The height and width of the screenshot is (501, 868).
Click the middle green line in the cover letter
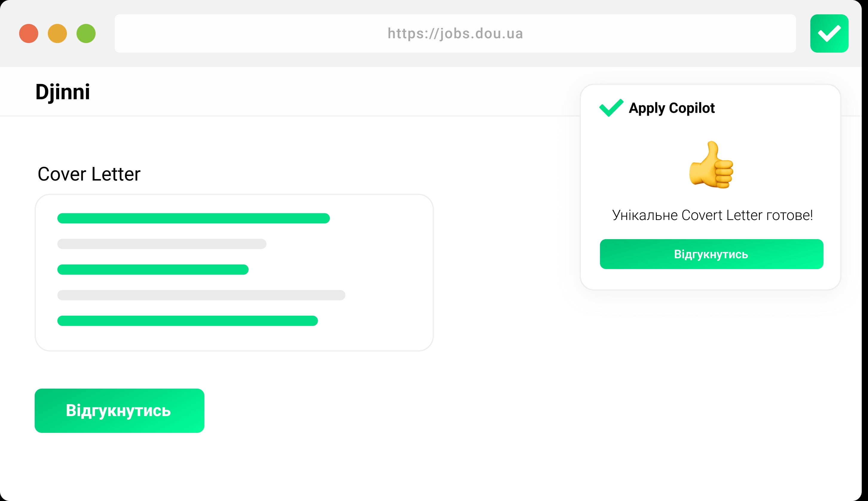pos(153,269)
